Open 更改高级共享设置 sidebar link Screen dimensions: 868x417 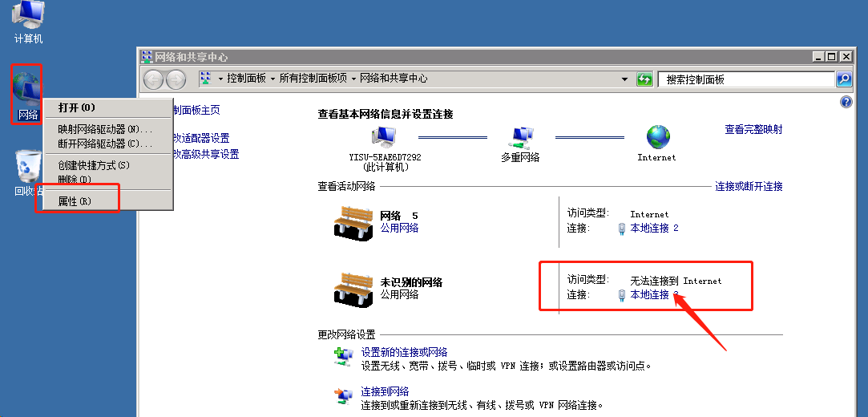206,155
